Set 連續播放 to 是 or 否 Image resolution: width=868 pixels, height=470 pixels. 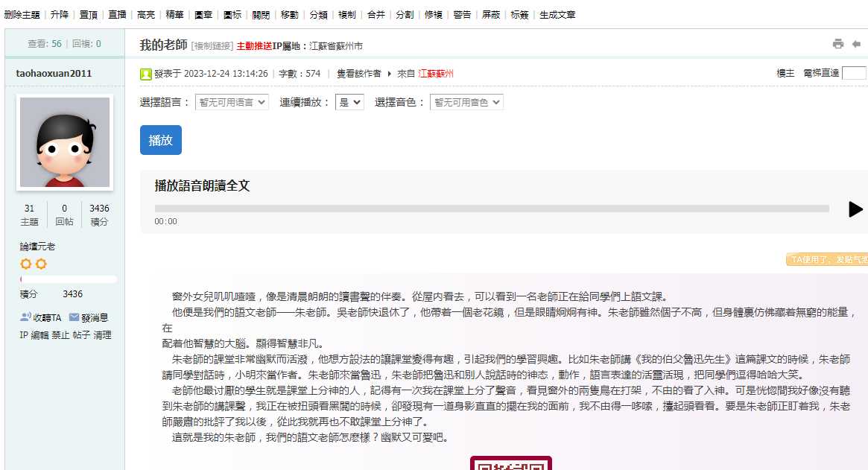349,103
